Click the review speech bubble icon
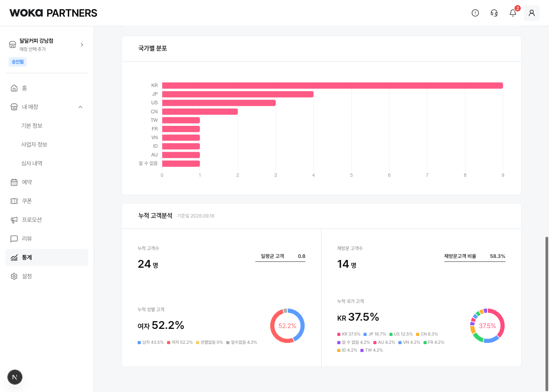Screen dimensions: 549x392 14,238
